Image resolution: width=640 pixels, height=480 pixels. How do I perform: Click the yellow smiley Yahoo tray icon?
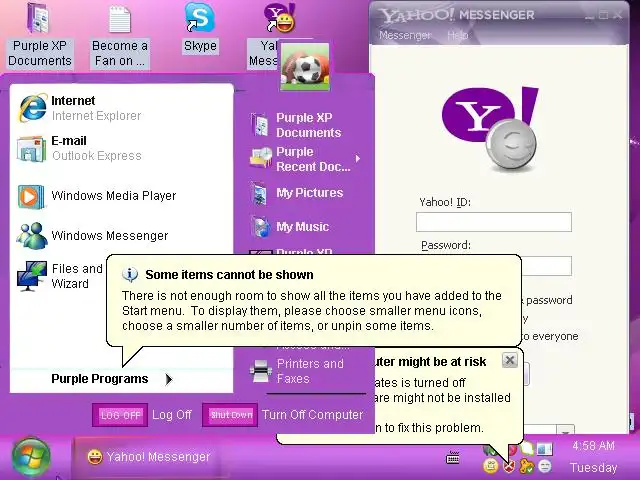pyautogui.click(x=491, y=466)
